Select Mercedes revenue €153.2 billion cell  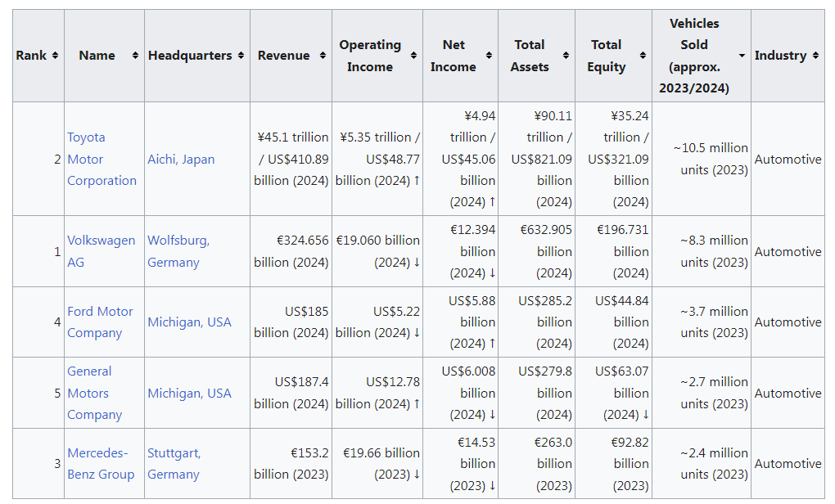click(291, 464)
